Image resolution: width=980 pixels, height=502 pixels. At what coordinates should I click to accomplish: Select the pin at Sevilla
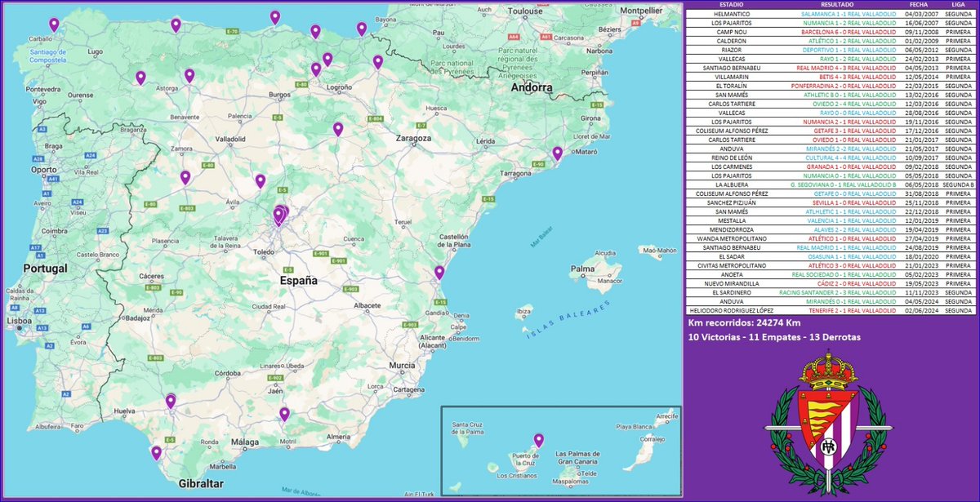171,401
